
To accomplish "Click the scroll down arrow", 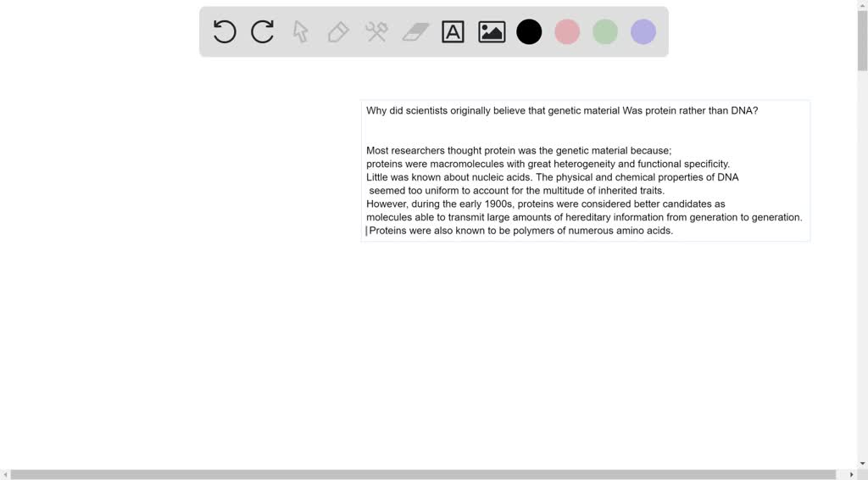I will [862, 464].
